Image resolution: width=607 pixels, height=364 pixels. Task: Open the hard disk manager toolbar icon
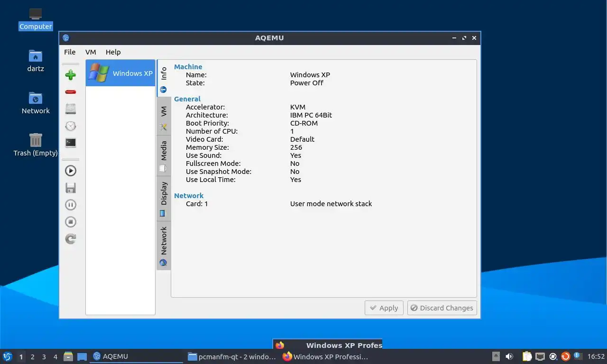(x=71, y=109)
